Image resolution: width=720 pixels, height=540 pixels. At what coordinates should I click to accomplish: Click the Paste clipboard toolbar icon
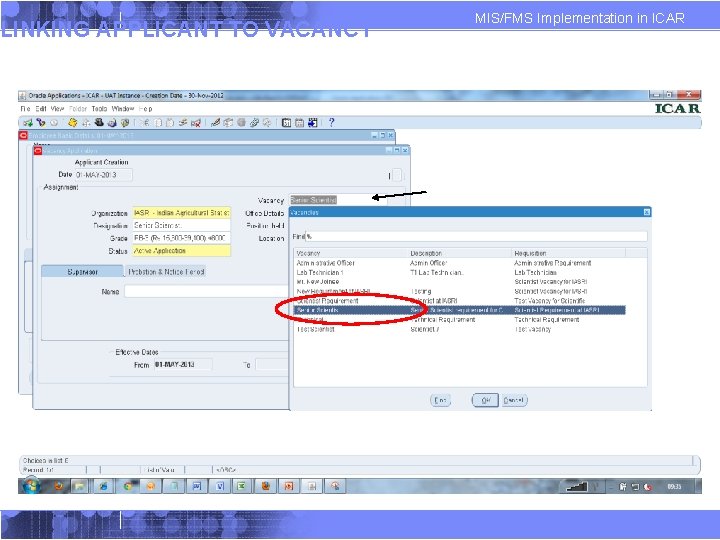pos(170,123)
